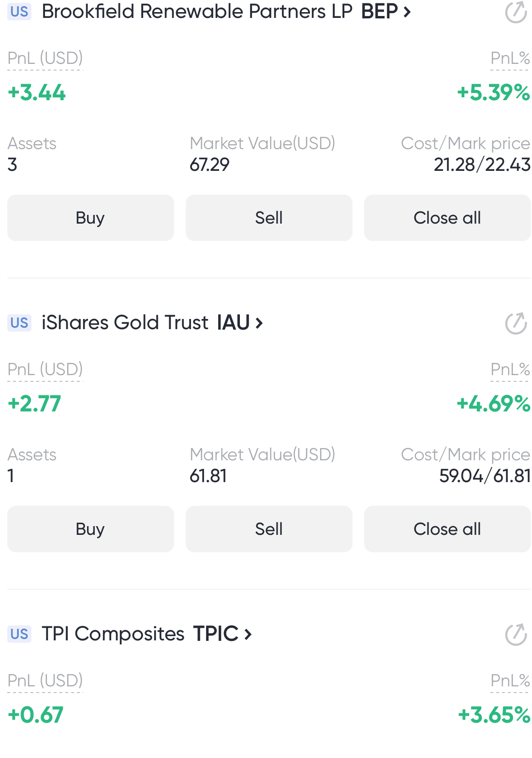Tap share icon for TPI Composites
The height and width of the screenshot is (758, 532).
click(516, 635)
